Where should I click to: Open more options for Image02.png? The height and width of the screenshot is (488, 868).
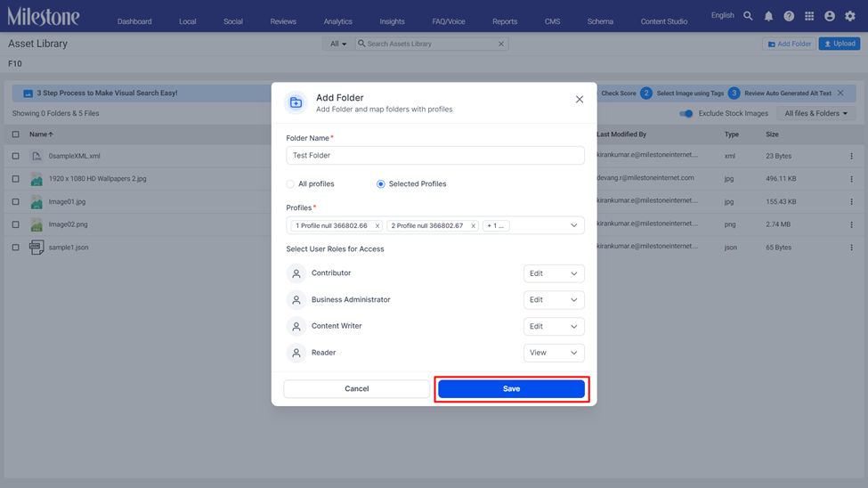(x=851, y=225)
